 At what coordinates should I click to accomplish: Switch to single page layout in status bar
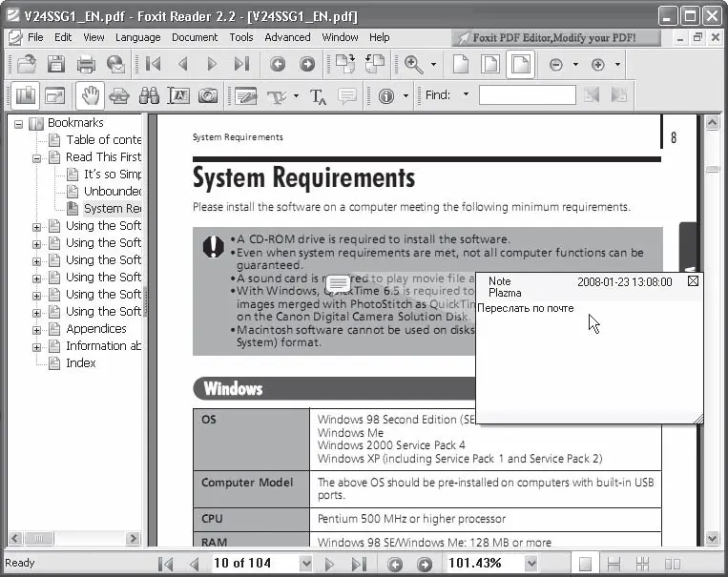pyautogui.click(x=585, y=564)
